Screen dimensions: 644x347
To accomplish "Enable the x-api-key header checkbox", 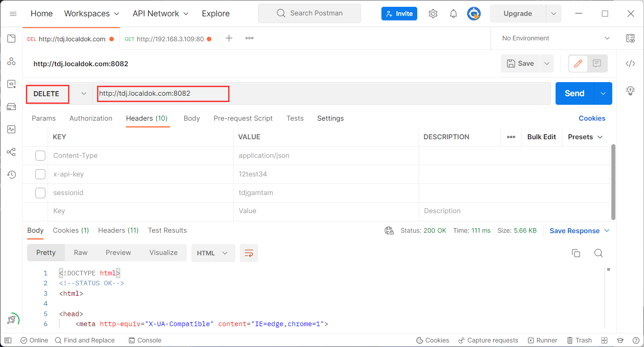I will 40,174.
